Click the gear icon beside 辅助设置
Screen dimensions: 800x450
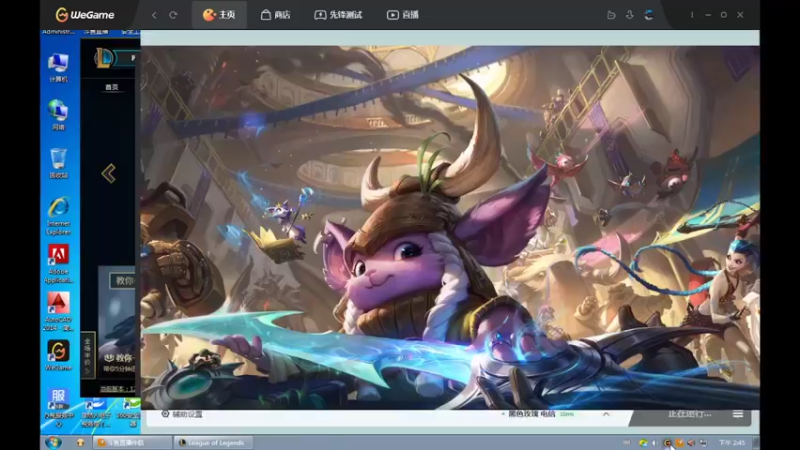tap(165, 414)
